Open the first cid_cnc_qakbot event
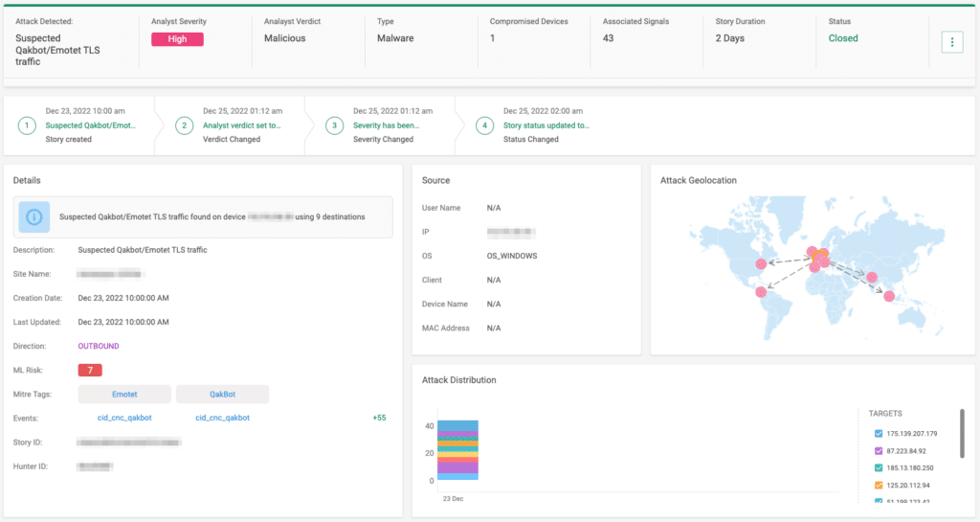The width and height of the screenshot is (980, 522). [x=124, y=418]
